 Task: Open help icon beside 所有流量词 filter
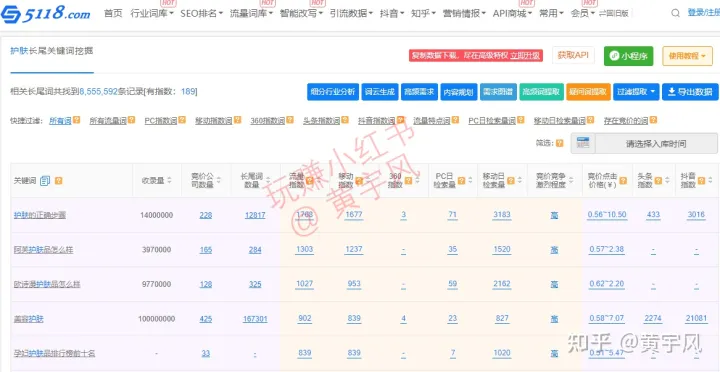[x=131, y=120]
